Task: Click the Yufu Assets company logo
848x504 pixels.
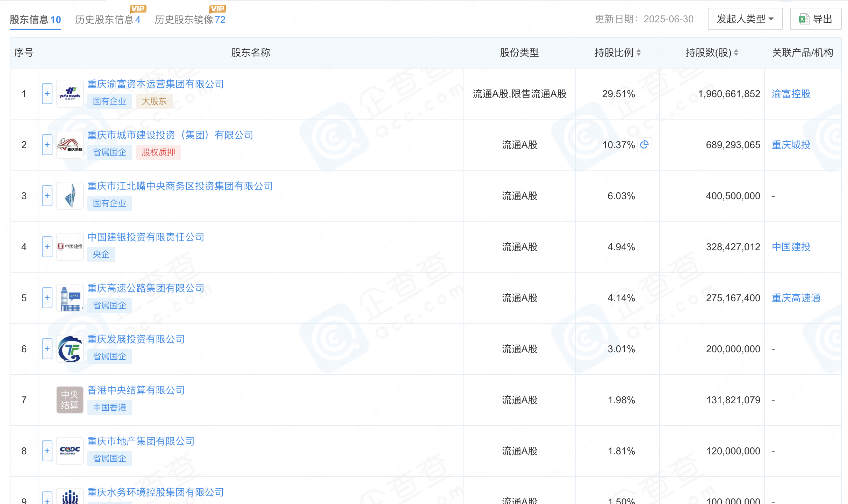Action: click(70, 94)
